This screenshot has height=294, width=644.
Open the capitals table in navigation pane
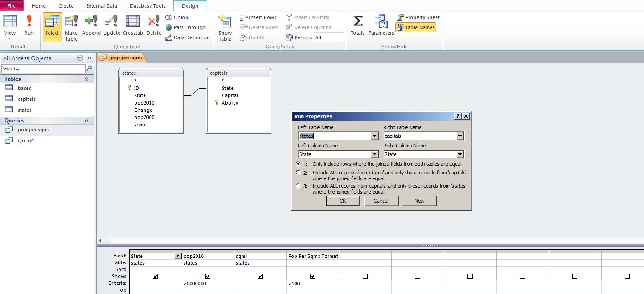[x=26, y=99]
